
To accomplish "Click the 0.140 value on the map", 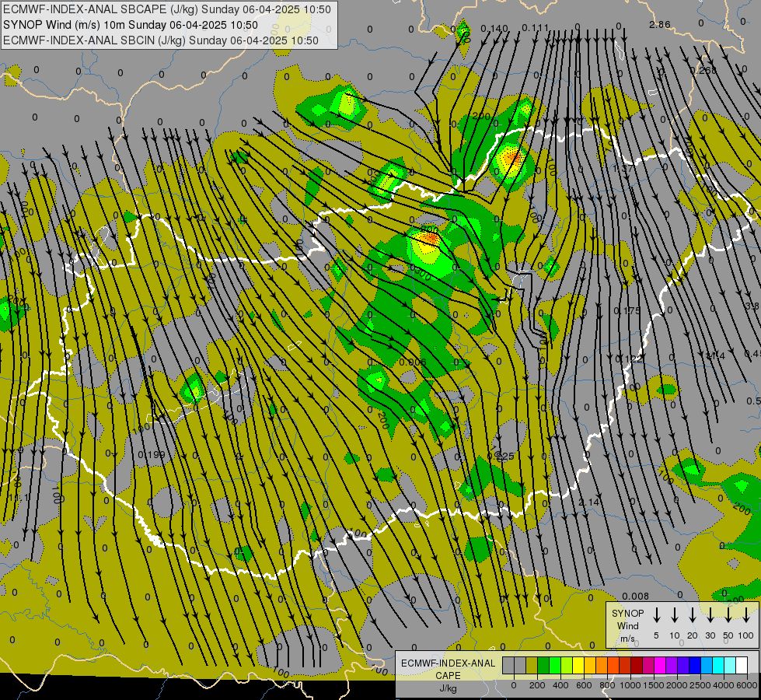I will click(494, 29).
